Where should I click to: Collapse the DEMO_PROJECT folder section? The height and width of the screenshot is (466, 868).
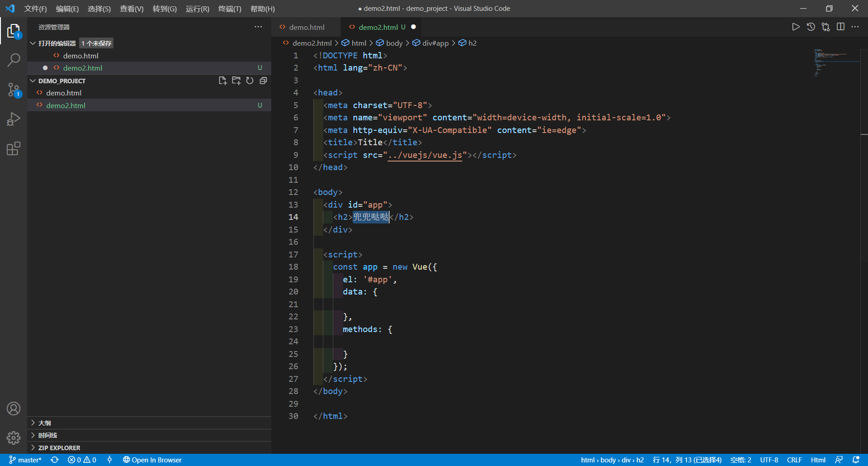pyautogui.click(x=33, y=81)
